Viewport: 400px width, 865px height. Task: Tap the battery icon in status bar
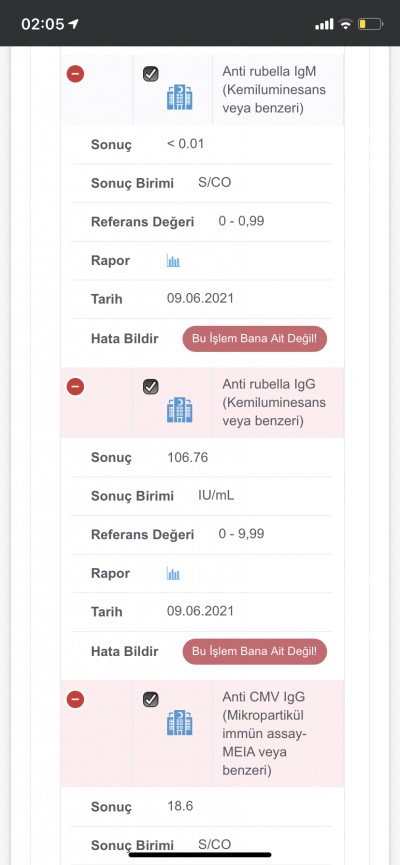click(x=370, y=24)
